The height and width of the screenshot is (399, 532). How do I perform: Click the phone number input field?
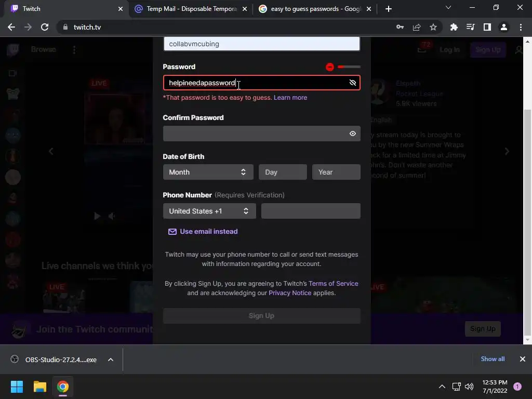coord(311,211)
